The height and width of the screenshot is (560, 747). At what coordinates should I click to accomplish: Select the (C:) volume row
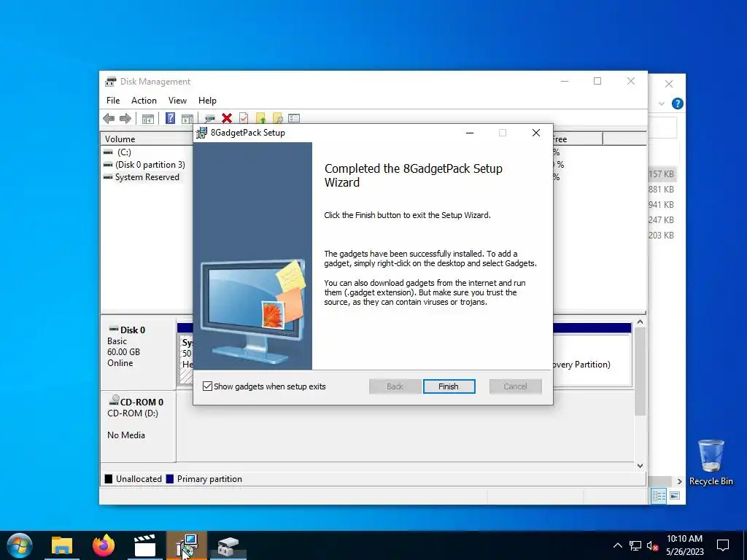124,152
